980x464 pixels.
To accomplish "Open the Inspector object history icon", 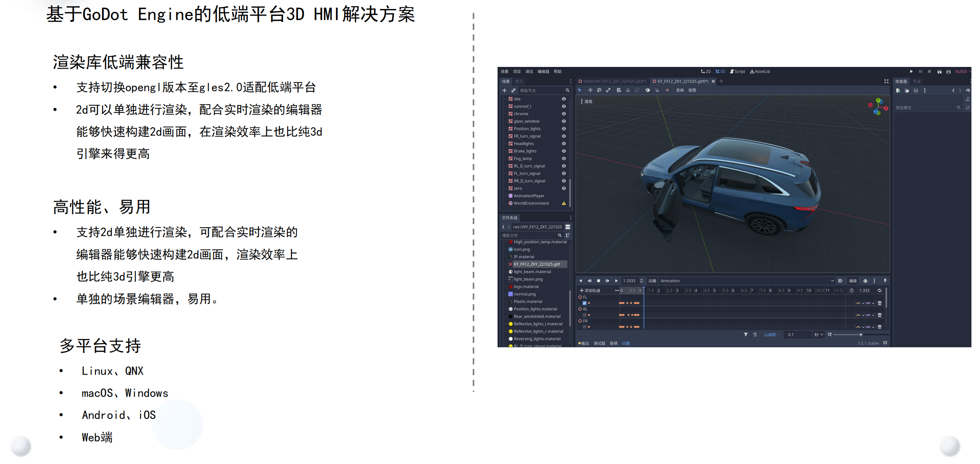I will point(968,91).
